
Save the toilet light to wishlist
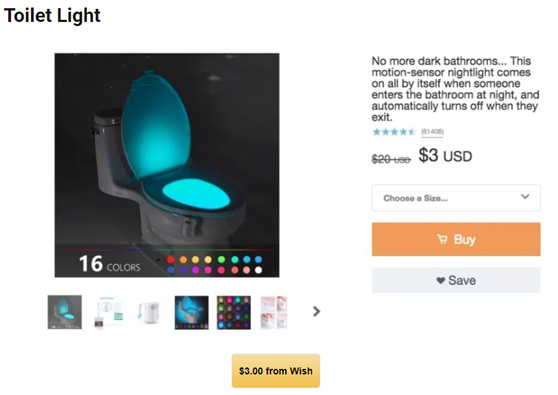[456, 280]
